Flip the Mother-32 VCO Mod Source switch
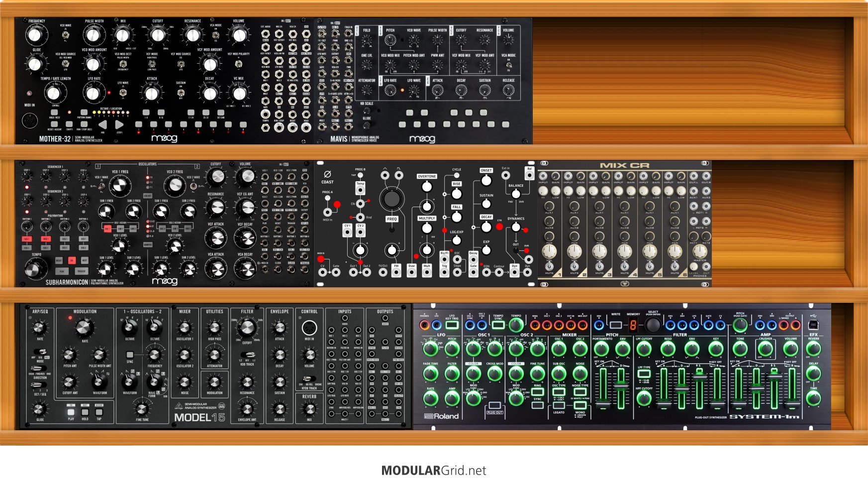Image resolution: width=868 pixels, height=481 pixels. tap(65, 64)
